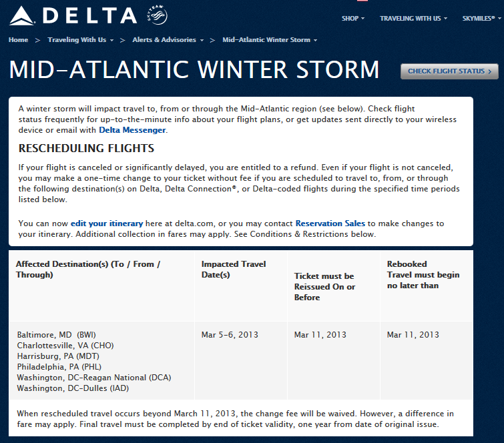Click the Ticket must be Reissued header

(x=324, y=286)
